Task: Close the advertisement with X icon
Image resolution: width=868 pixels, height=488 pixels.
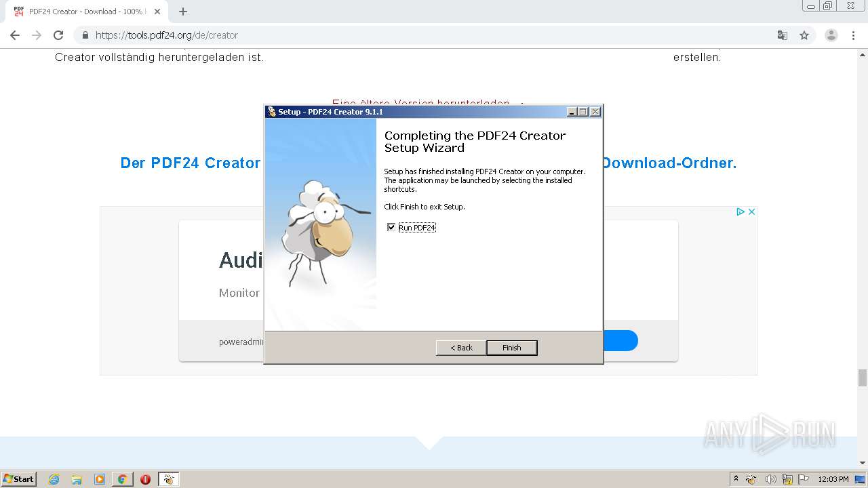Action: [x=751, y=212]
